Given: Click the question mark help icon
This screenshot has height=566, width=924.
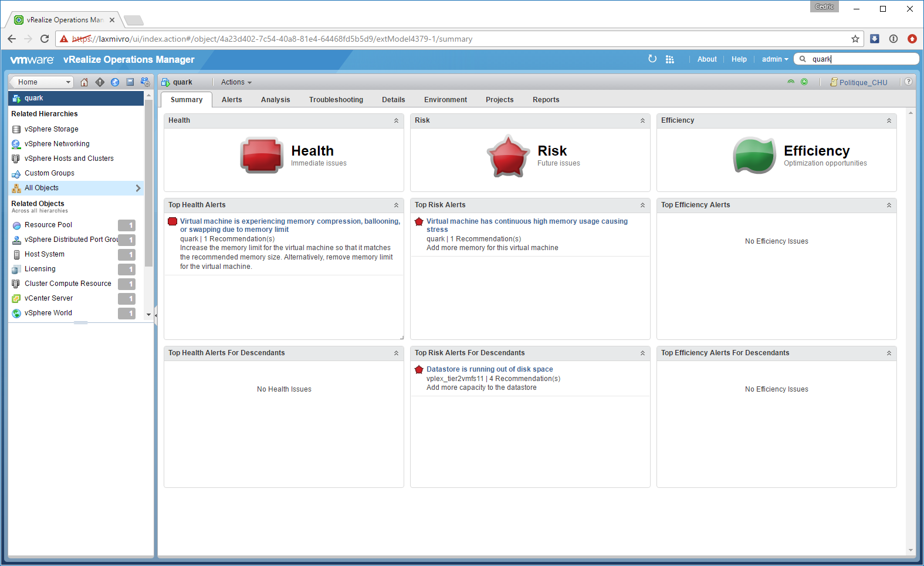Looking at the screenshot, I should (908, 82).
